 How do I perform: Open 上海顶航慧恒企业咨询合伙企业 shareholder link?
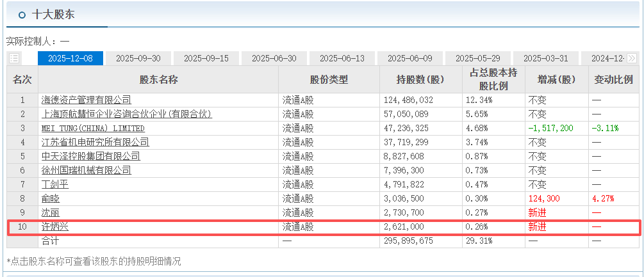tap(127, 114)
